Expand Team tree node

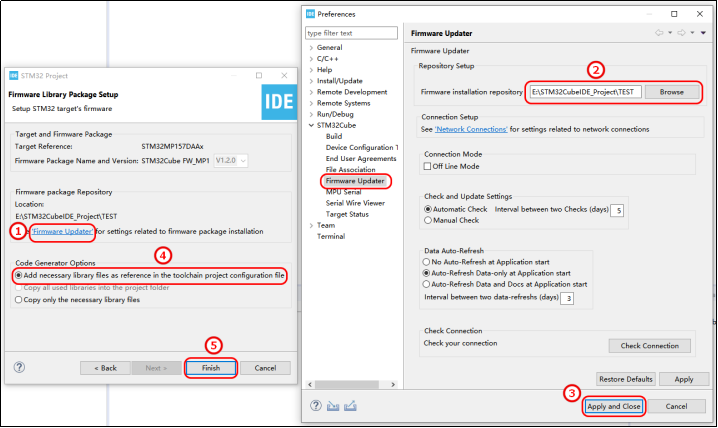pyautogui.click(x=311, y=225)
